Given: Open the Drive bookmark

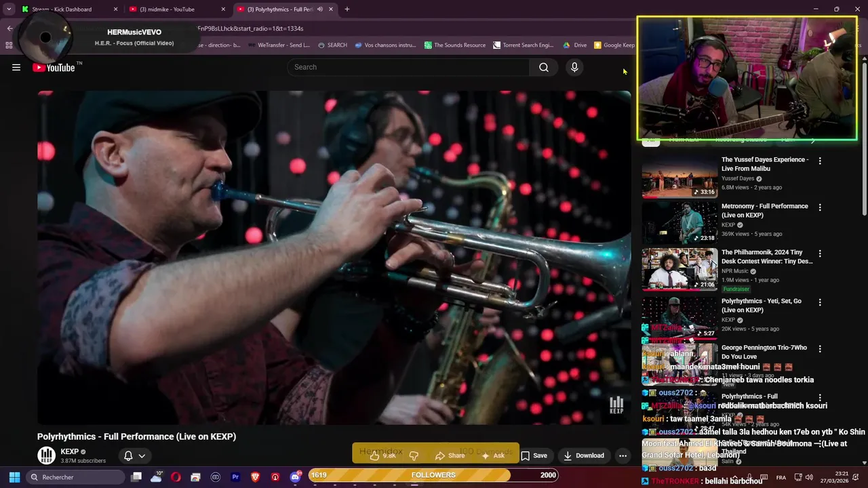Looking at the screenshot, I should pyautogui.click(x=575, y=45).
